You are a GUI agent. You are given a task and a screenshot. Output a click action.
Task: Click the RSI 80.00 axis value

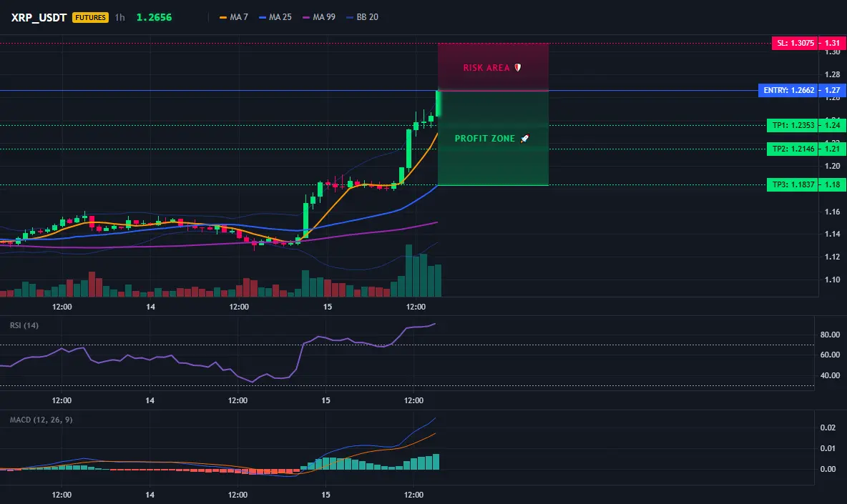click(830, 335)
